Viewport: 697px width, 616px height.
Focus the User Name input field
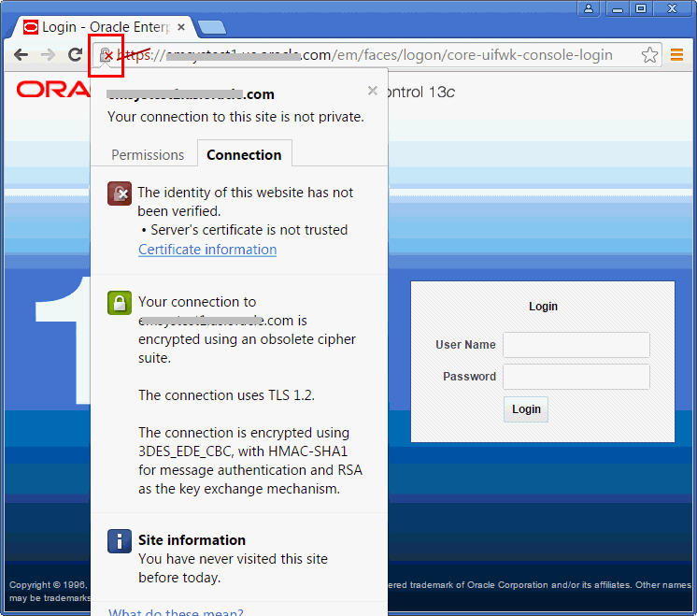576,345
